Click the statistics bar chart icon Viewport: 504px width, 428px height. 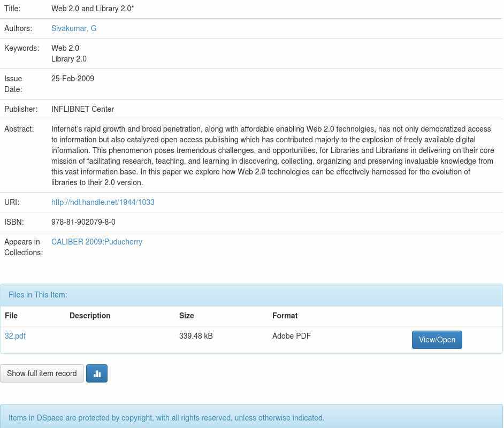pyautogui.click(x=97, y=373)
